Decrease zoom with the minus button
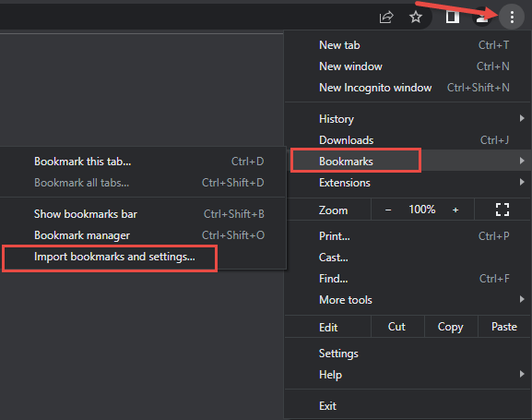 pyautogui.click(x=388, y=210)
